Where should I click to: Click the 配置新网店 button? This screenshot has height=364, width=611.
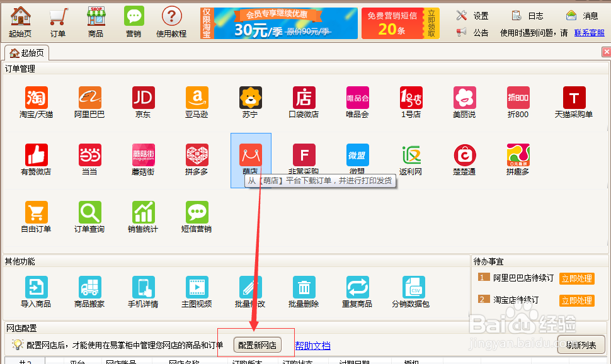click(257, 345)
